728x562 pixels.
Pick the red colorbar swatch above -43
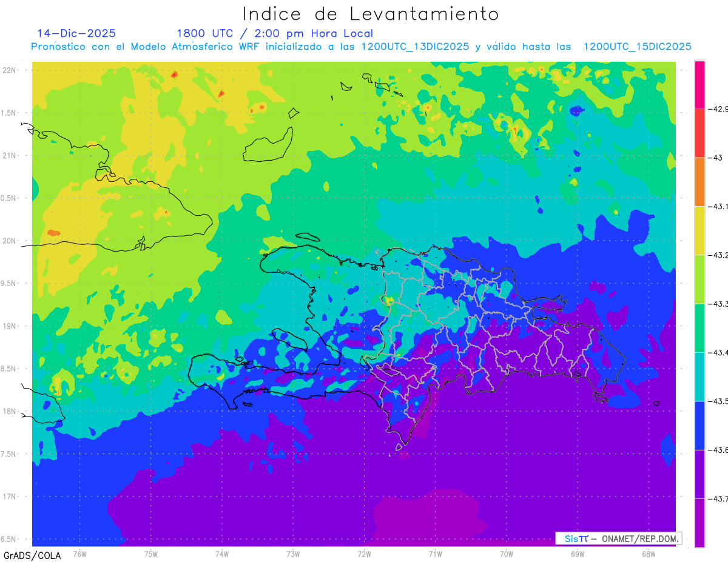click(x=699, y=133)
